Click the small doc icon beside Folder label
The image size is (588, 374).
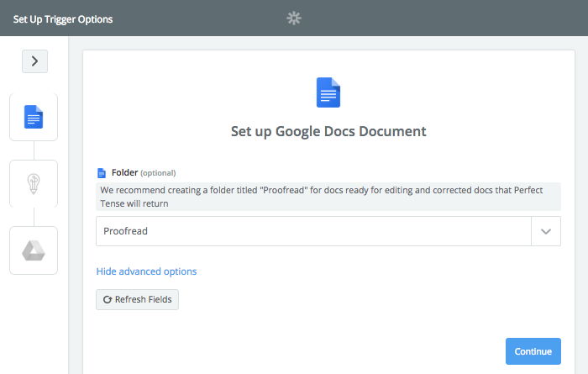click(x=102, y=173)
